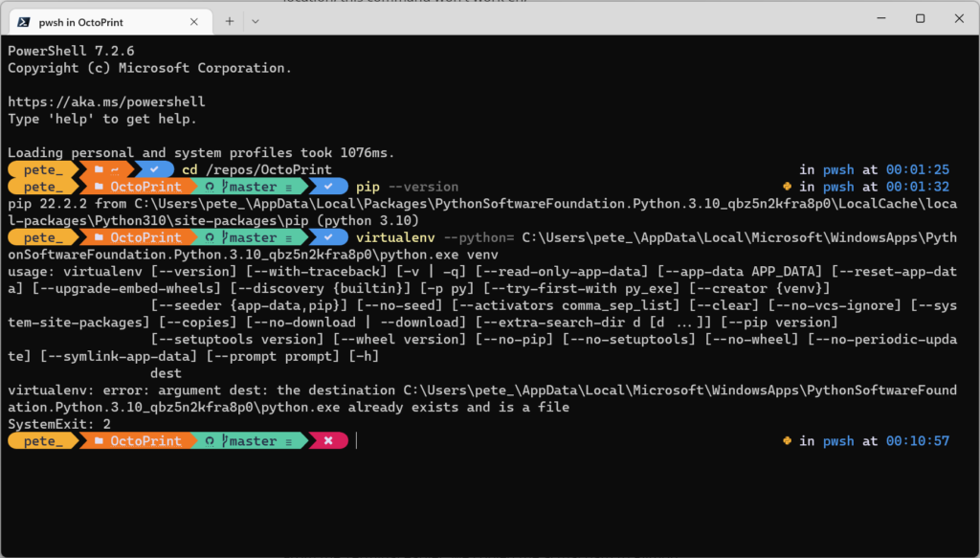The width and height of the screenshot is (980, 558).
Task: Click timestamp 00:01:25
Action: point(917,169)
